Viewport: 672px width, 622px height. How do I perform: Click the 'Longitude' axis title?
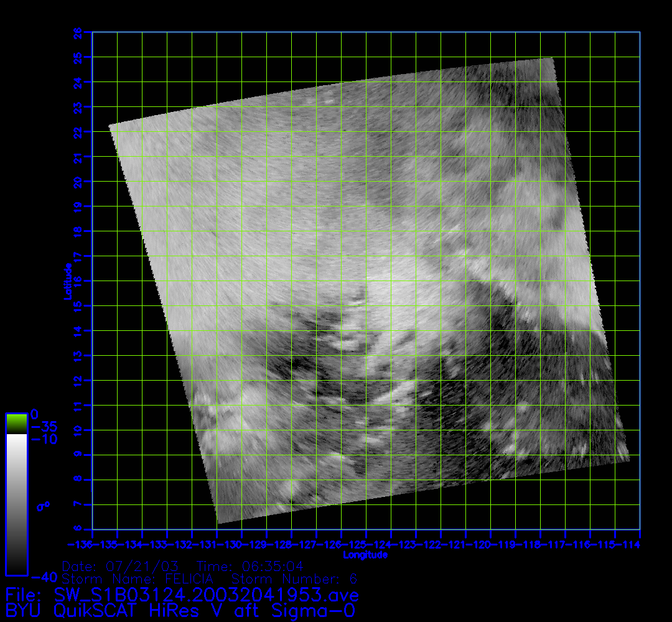(366, 554)
